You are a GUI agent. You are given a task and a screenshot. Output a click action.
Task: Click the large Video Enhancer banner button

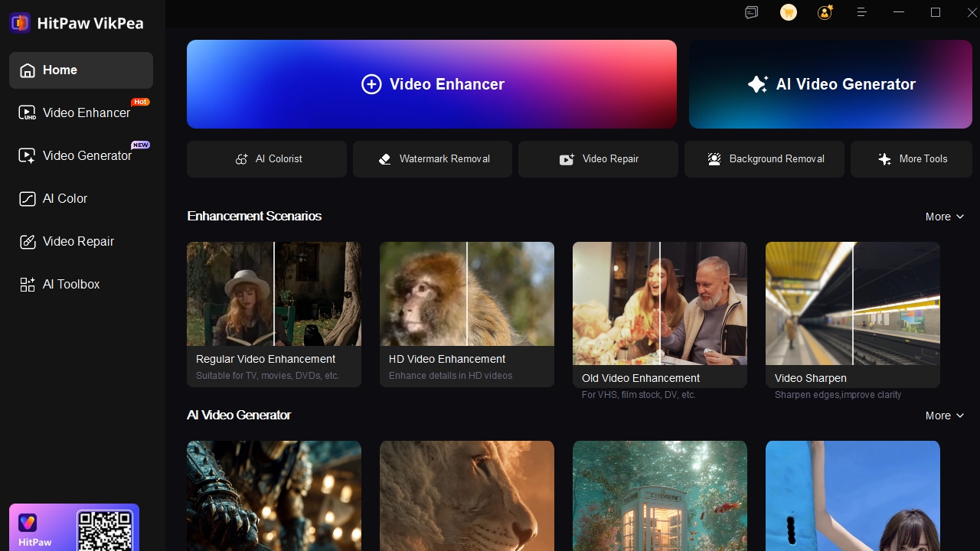pyautogui.click(x=432, y=84)
